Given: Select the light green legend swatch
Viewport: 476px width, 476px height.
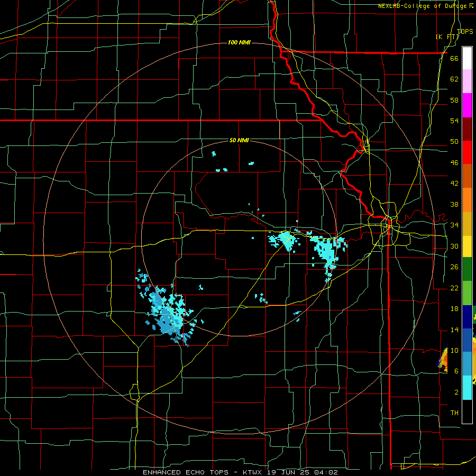Looking at the screenshot, I should pos(467,293).
